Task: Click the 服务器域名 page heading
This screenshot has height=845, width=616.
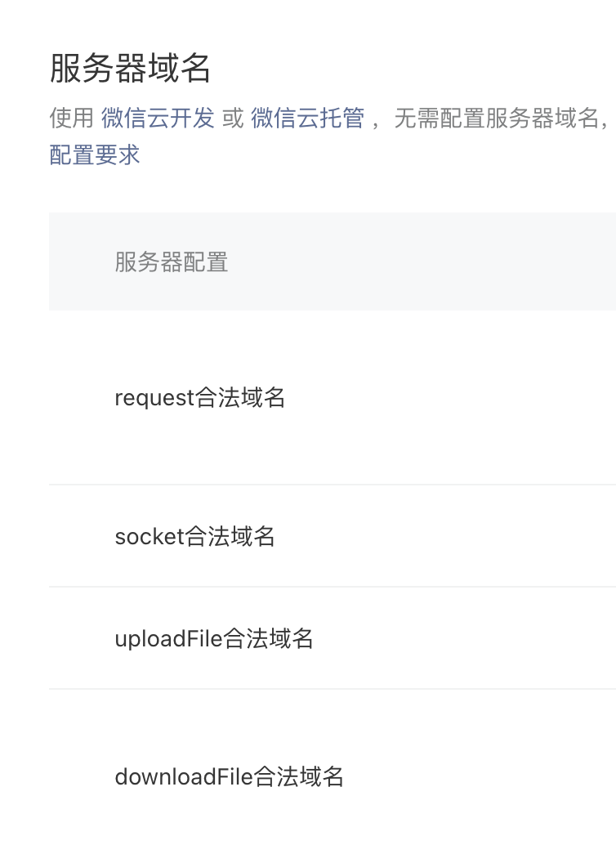Action: click(130, 68)
